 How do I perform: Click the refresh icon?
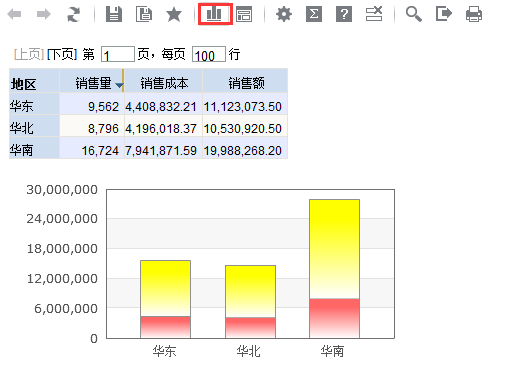[73, 14]
